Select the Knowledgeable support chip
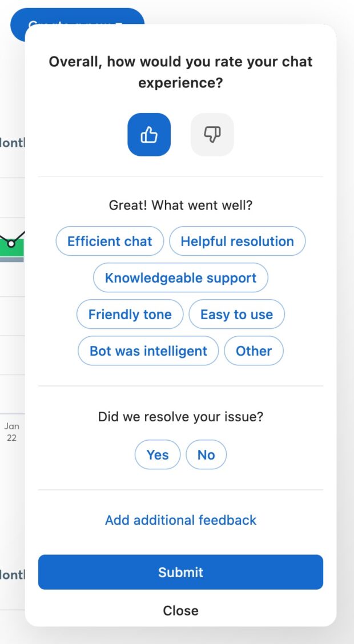 [x=180, y=278]
